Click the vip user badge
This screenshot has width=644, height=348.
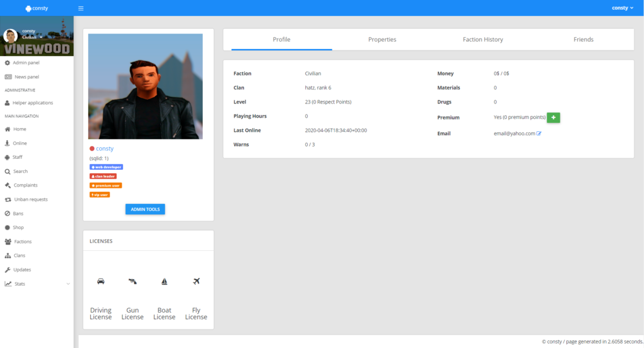[x=100, y=194]
